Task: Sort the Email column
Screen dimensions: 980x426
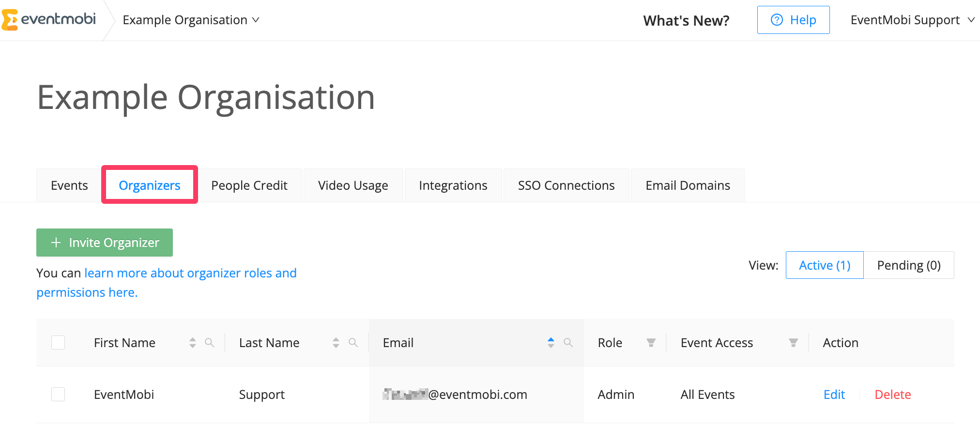Action: [x=551, y=343]
